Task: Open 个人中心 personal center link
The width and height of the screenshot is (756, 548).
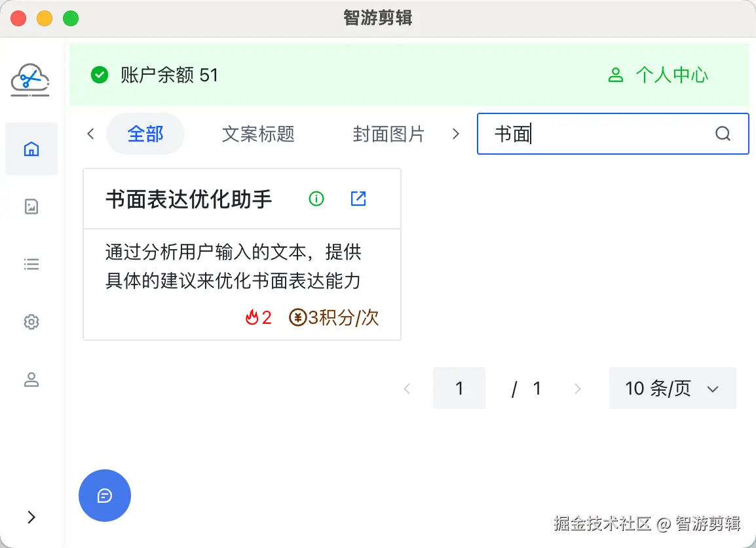Action: pos(658,75)
